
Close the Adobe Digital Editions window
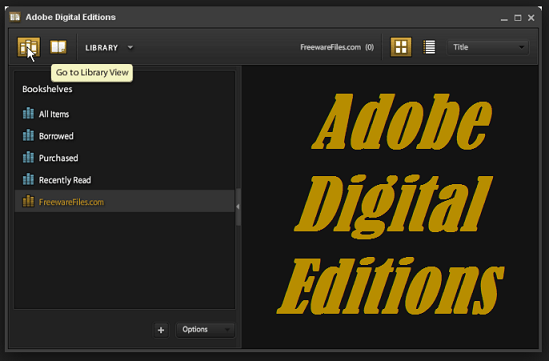531,18
